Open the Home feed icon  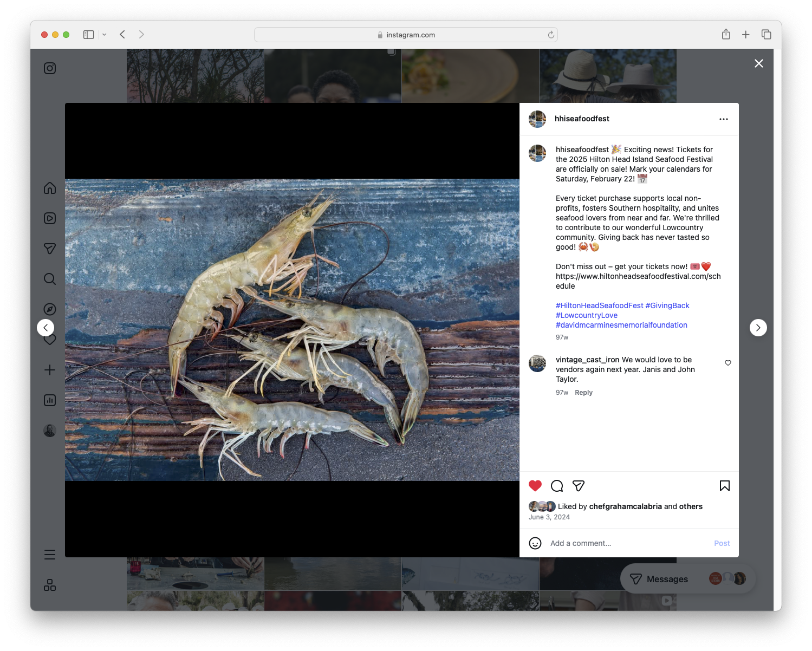point(49,188)
